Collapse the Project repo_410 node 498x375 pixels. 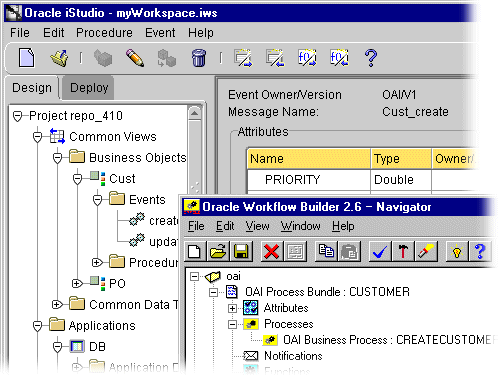(x=17, y=116)
